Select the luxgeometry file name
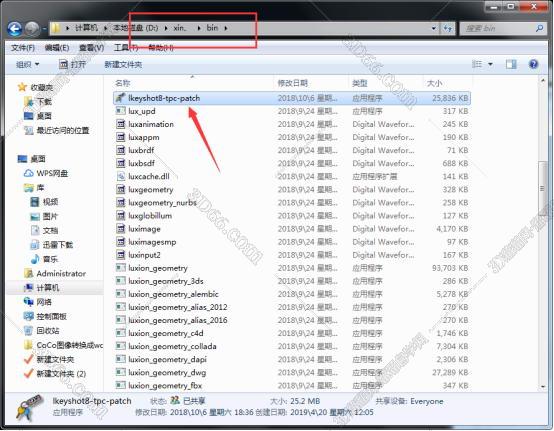 (x=151, y=190)
